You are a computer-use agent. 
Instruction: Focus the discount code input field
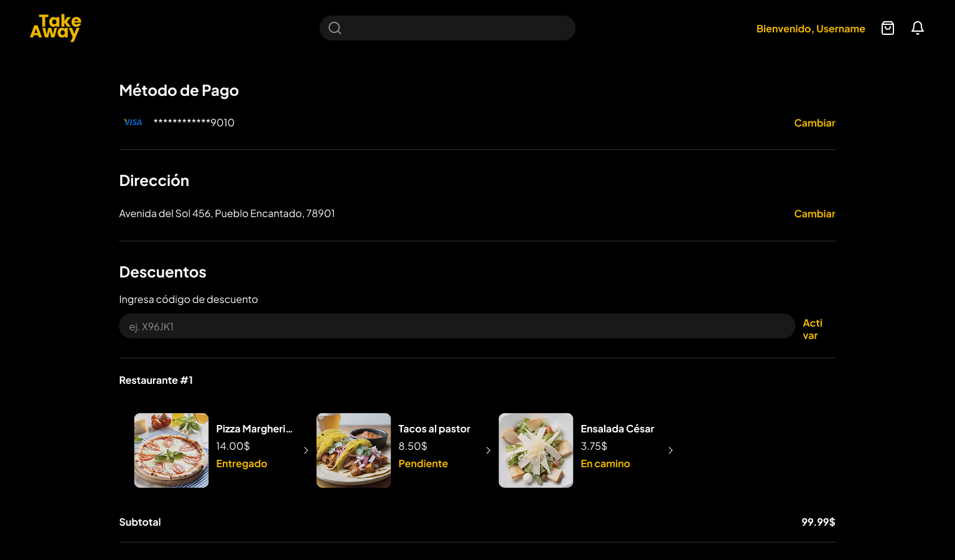coord(457,326)
